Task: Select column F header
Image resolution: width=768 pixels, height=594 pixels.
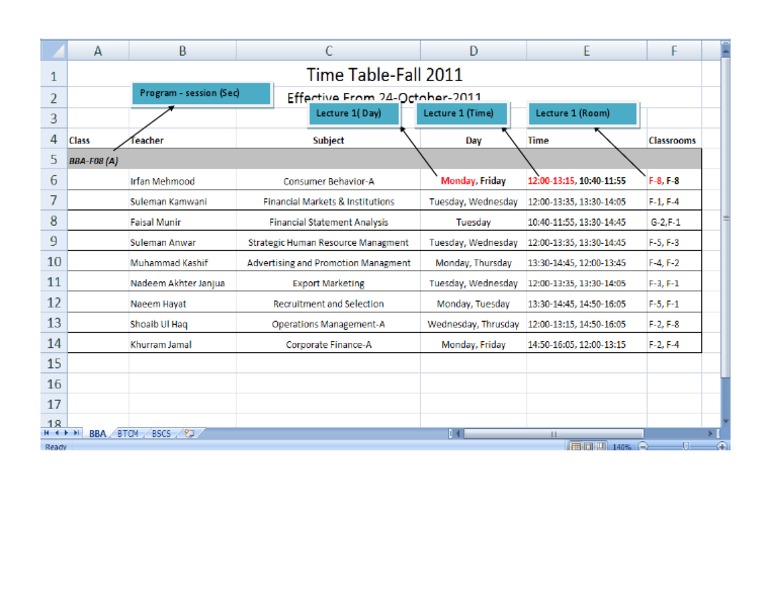Action: click(674, 50)
